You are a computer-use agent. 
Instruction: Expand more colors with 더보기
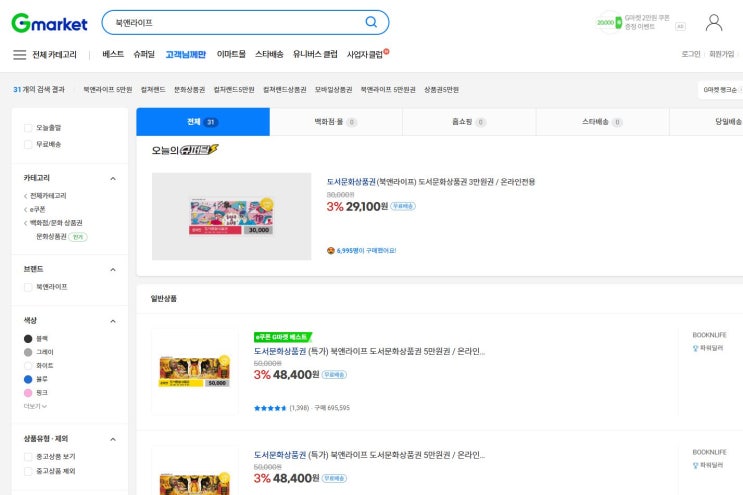(x=35, y=406)
